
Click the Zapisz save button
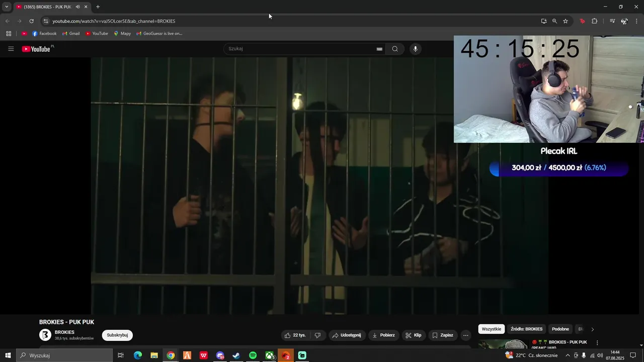tap(443, 335)
